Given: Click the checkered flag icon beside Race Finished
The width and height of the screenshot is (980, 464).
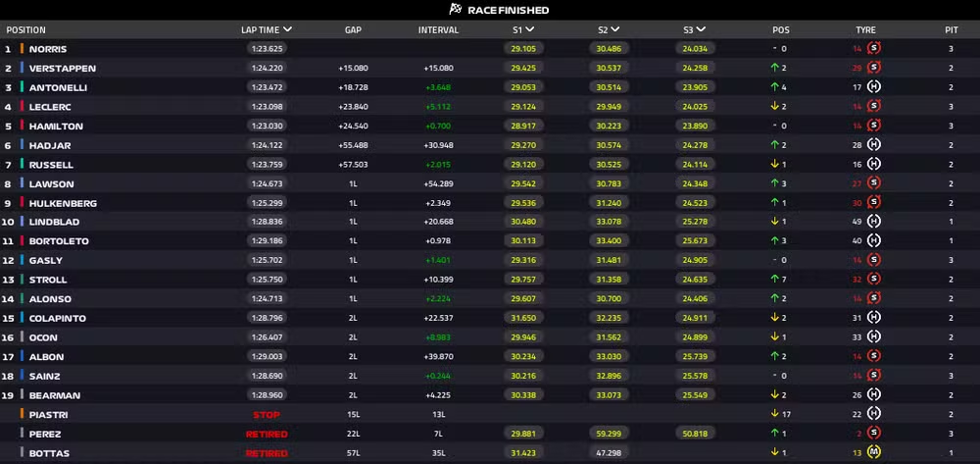Looking at the screenshot, I should [455, 10].
